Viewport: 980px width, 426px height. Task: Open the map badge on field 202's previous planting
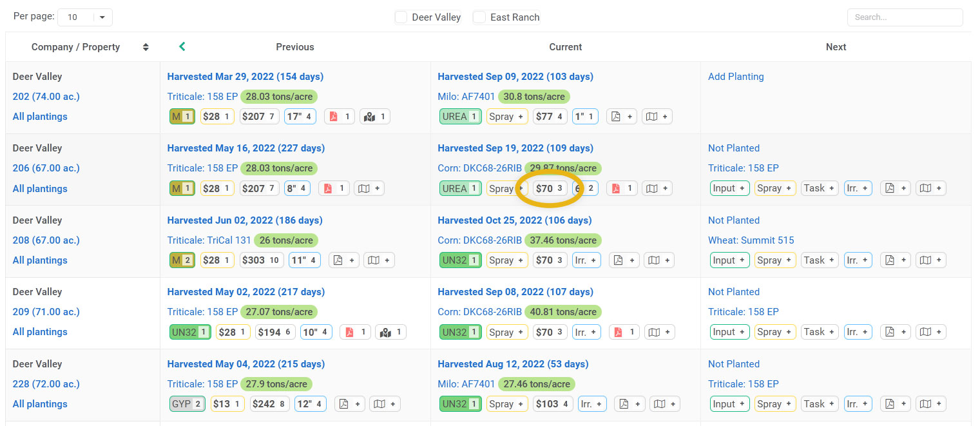click(375, 117)
